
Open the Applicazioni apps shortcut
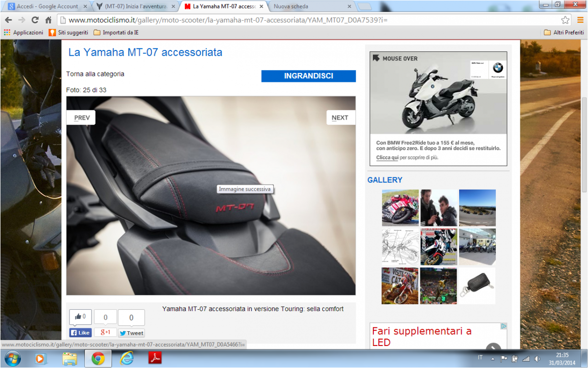pos(24,32)
